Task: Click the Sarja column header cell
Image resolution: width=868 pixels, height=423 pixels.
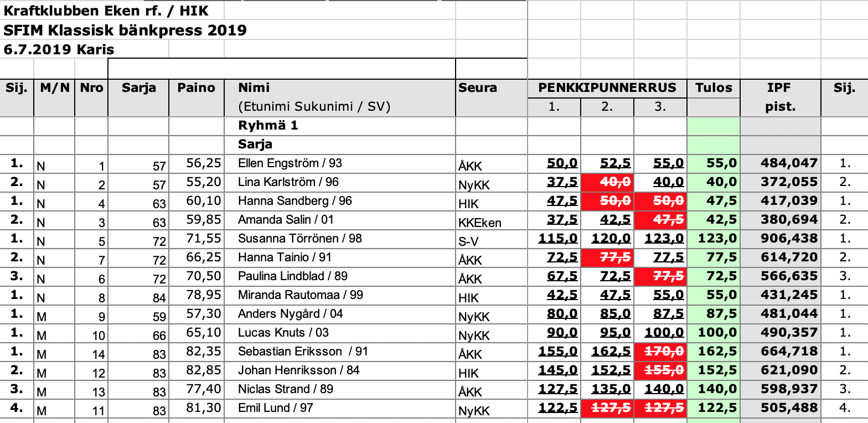Action: [138, 87]
